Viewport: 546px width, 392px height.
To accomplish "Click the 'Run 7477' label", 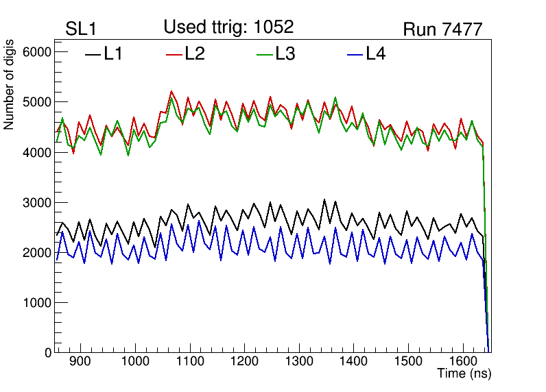I will coord(442,29).
